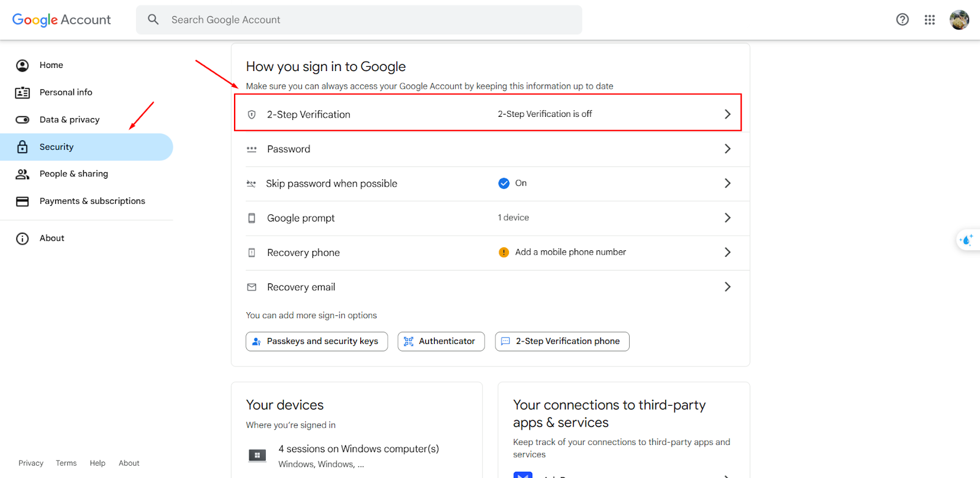This screenshot has height=478, width=980.
Task: Open the People & sharing section
Action: tap(86, 174)
